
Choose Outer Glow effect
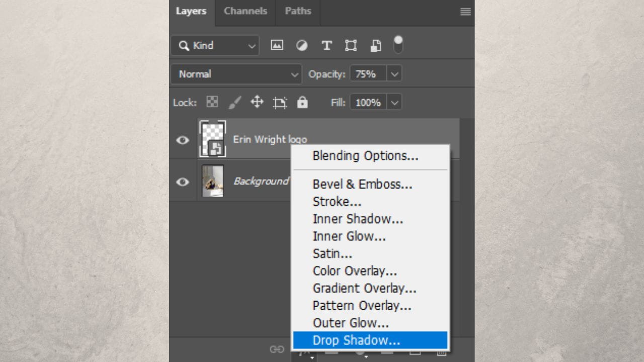(x=370, y=323)
